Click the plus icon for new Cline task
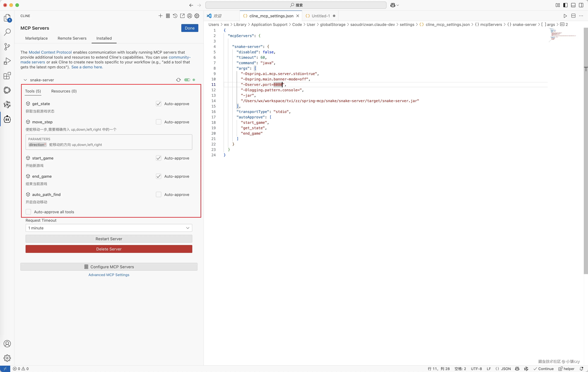The image size is (588, 372). 160,16
